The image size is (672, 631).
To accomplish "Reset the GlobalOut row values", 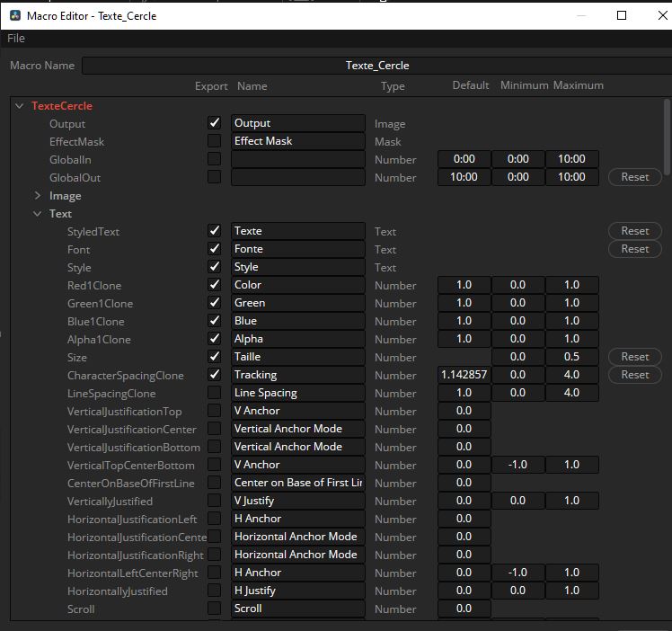I will pos(634,177).
